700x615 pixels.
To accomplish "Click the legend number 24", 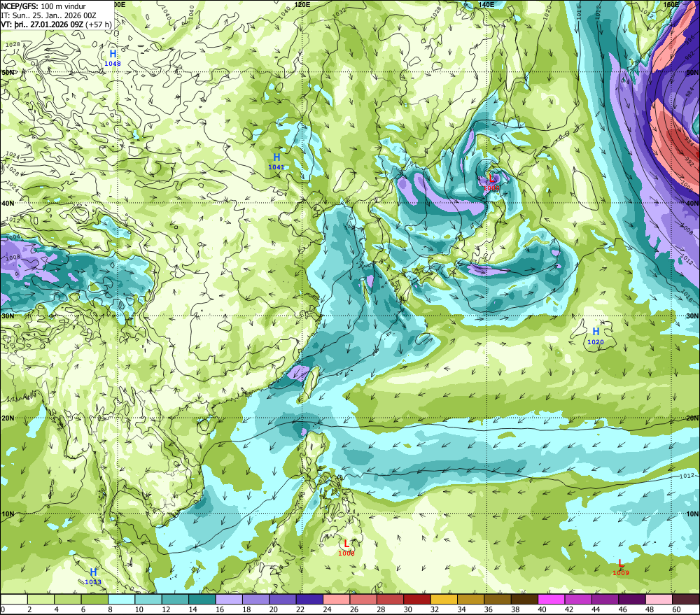I will pyautogui.click(x=327, y=609).
